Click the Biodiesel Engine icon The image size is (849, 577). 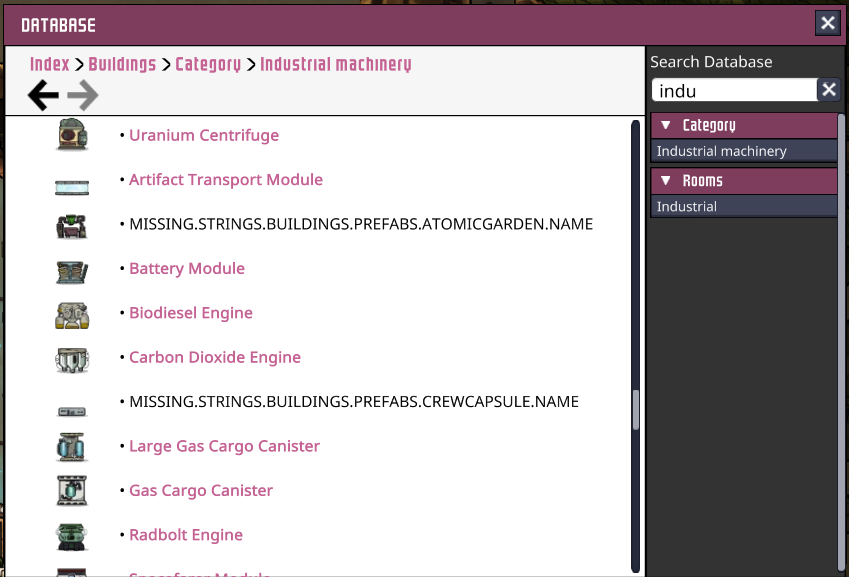[x=72, y=314]
